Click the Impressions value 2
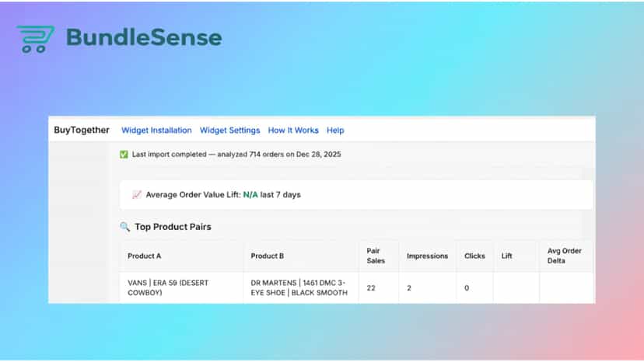 coord(409,288)
